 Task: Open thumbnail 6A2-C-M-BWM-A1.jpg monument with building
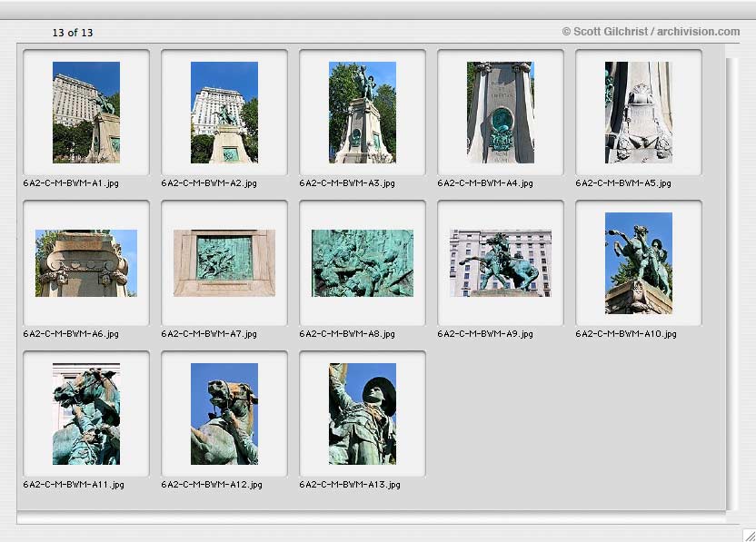click(x=86, y=113)
